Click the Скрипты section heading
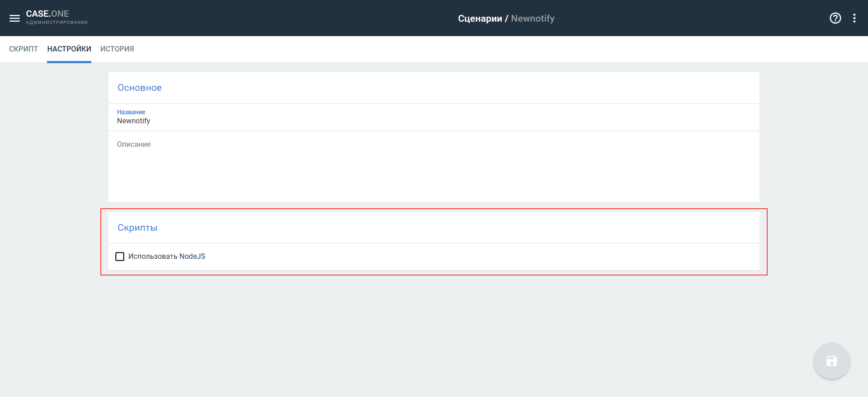Image resolution: width=868 pixels, height=397 pixels. pyautogui.click(x=137, y=228)
